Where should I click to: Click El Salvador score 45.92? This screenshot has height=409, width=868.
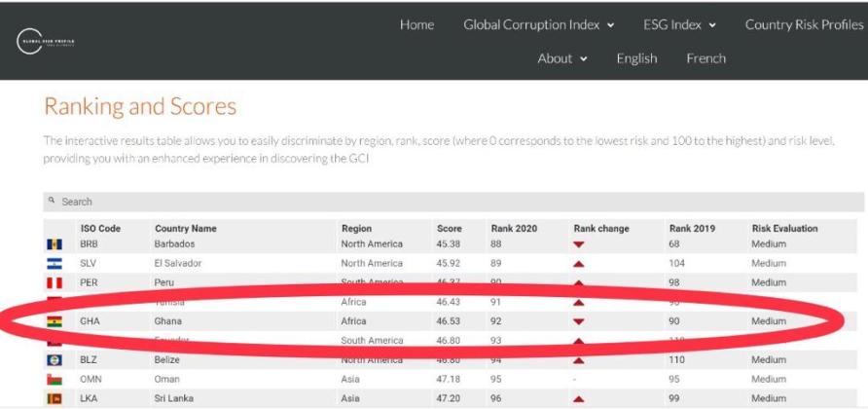(448, 263)
